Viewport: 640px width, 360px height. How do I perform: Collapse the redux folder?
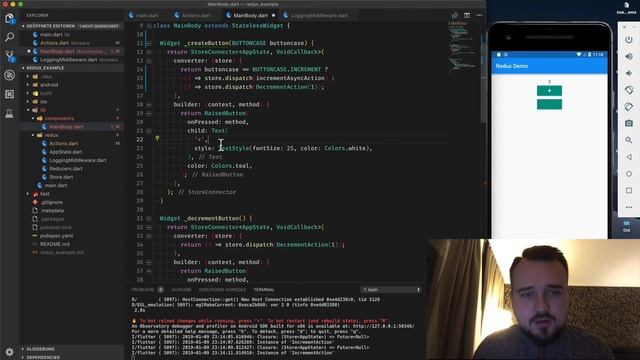point(33,135)
